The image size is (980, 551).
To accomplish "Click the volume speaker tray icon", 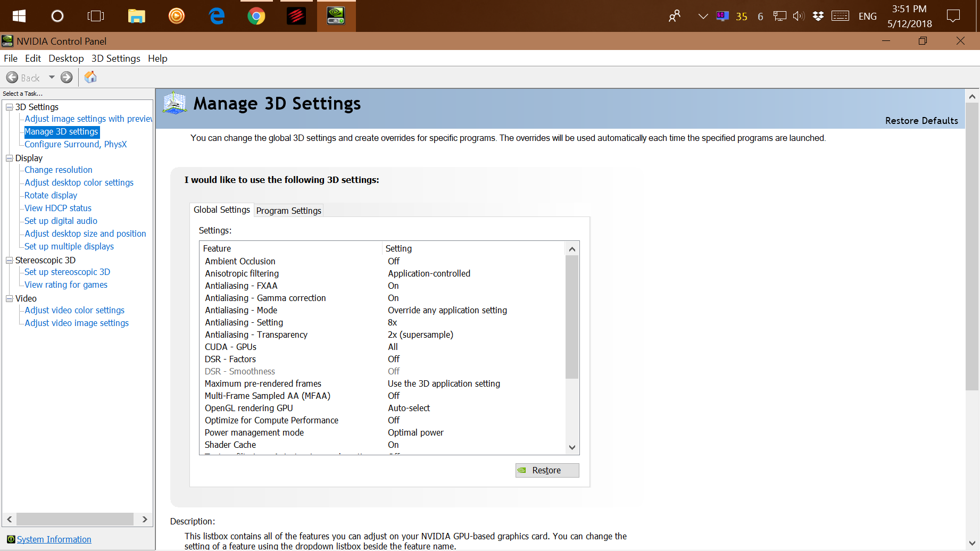I will [x=799, y=16].
